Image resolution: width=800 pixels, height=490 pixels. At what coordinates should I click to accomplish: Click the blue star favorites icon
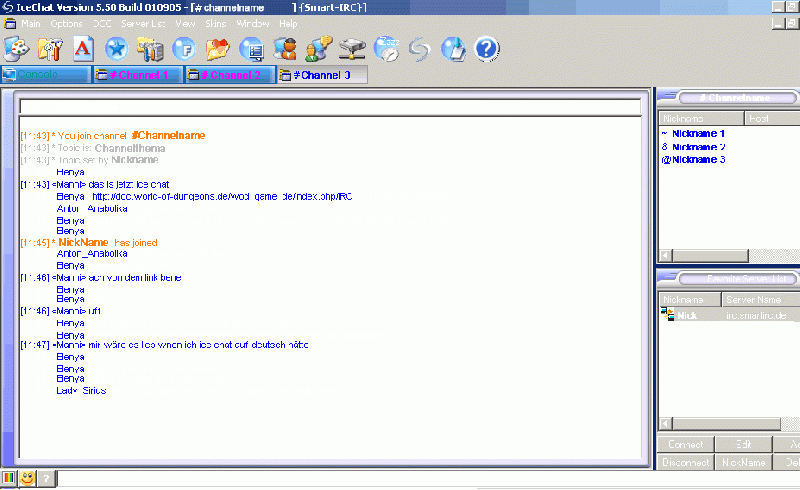[116, 49]
